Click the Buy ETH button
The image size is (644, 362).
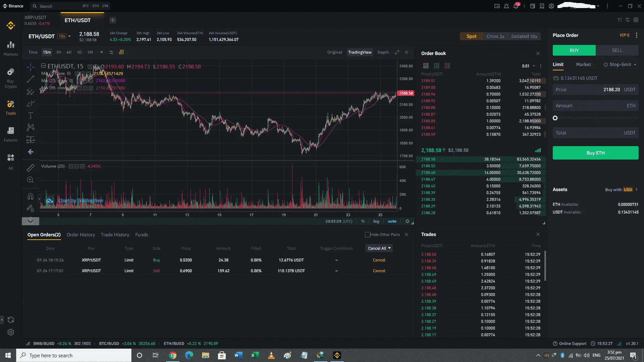click(x=596, y=153)
